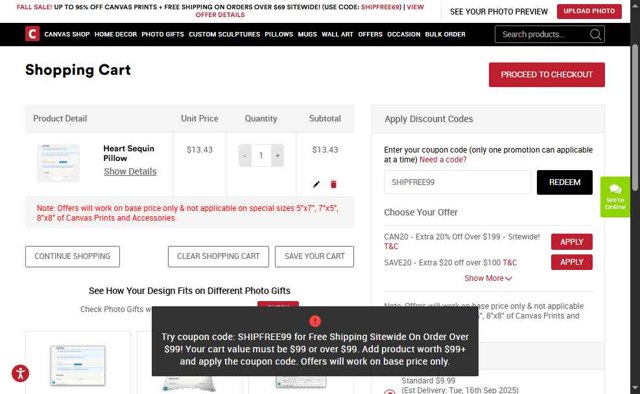Image resolution: width=640 pixels, height=394 pixels.
Task: Apply the CAN20 offer
Action: pyautogui.click(x=571, y=242)
